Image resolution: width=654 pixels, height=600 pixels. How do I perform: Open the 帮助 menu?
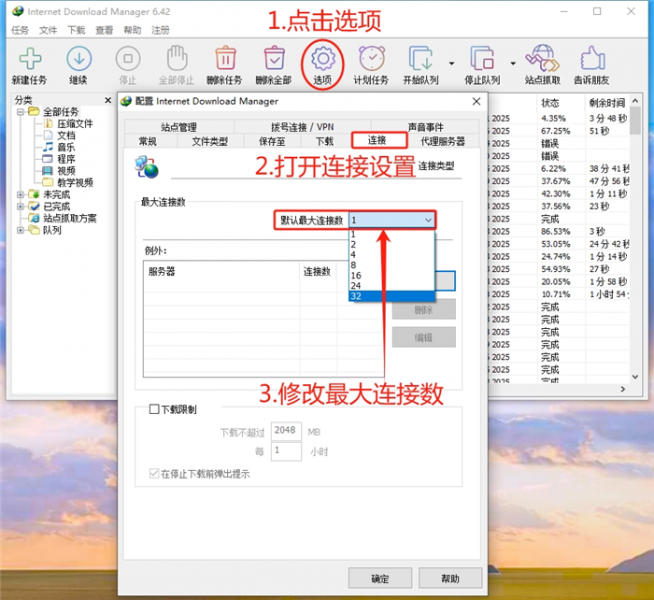tap(132, 30)
